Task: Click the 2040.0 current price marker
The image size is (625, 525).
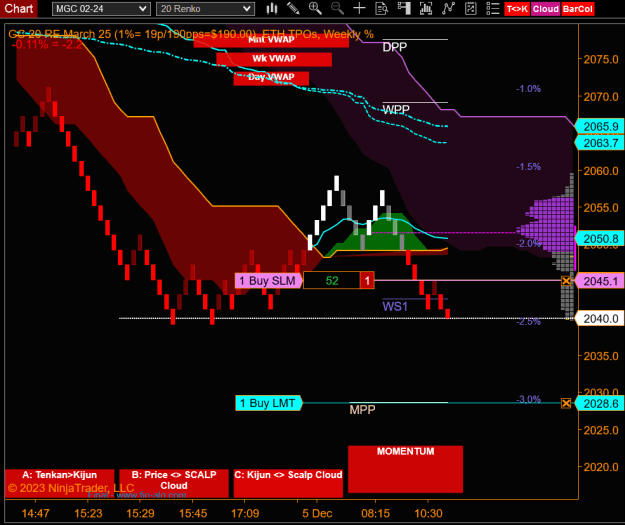Action: (599, 319)
